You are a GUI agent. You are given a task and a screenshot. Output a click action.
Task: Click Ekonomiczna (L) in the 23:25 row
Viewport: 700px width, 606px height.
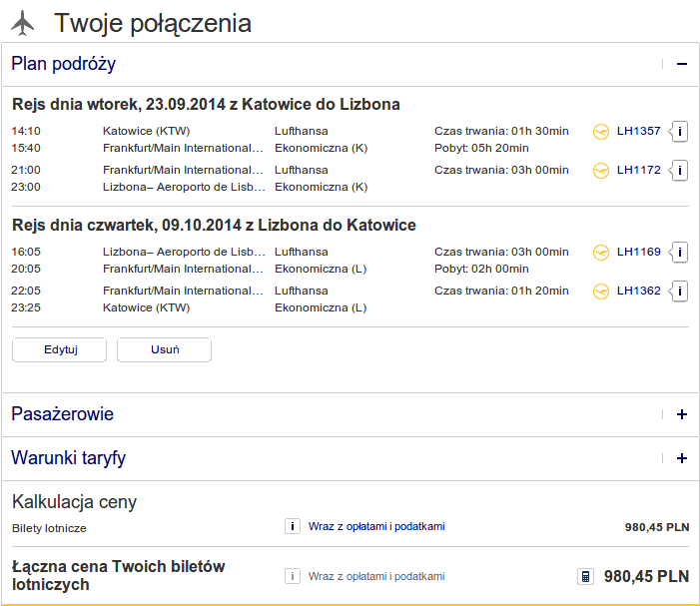(x=321, y=307)
